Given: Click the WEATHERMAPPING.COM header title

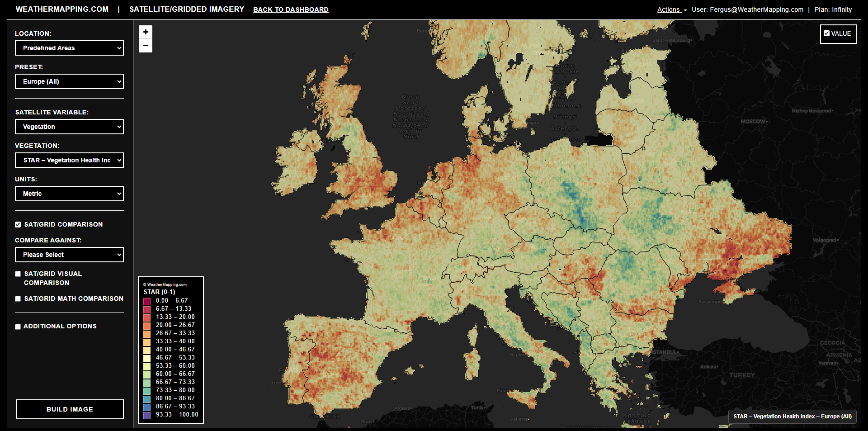Looking at the screenshot, I should click(62, 9).
